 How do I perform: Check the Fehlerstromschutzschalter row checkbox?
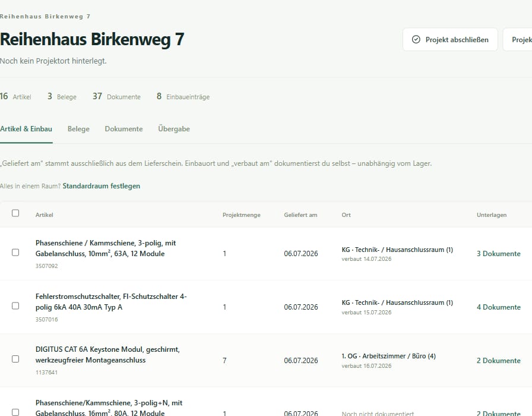click(x=15, y=305)
